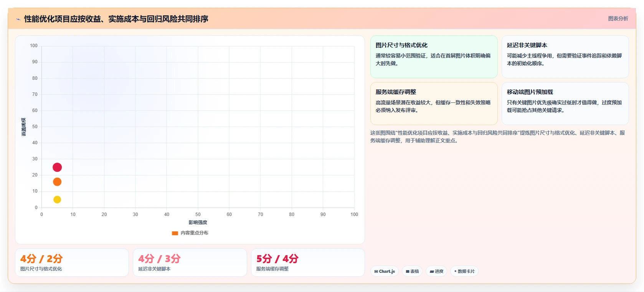Click the 影响强度 x-axis title
The image size is (644, 292).
pyautogui.click(x=198, y=223)
